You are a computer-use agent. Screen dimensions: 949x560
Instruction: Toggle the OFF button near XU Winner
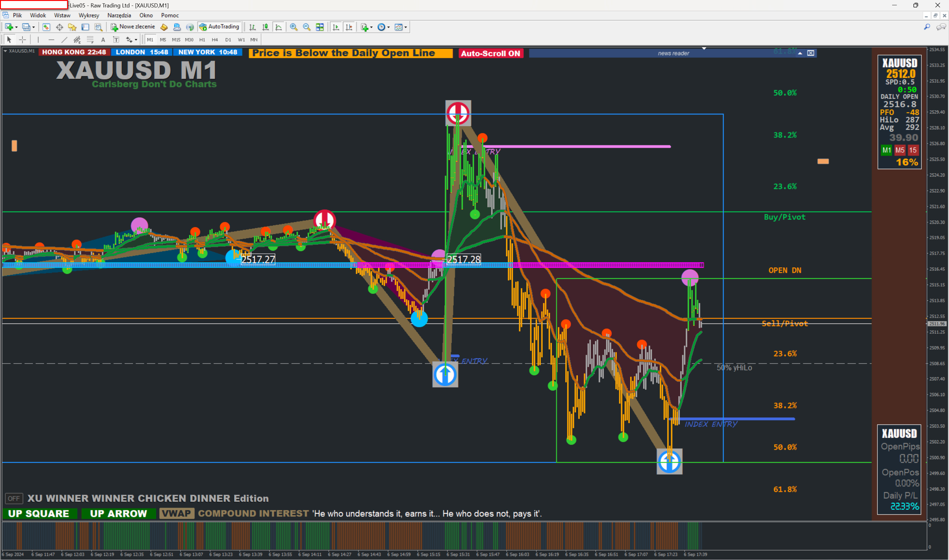14,499
